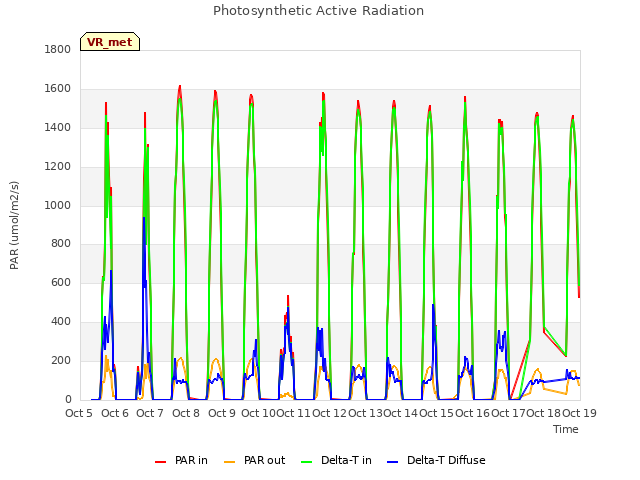Click the VR_met annotation box
The height and width of the screenshot is (480, 640).
(x=110, y=42)
